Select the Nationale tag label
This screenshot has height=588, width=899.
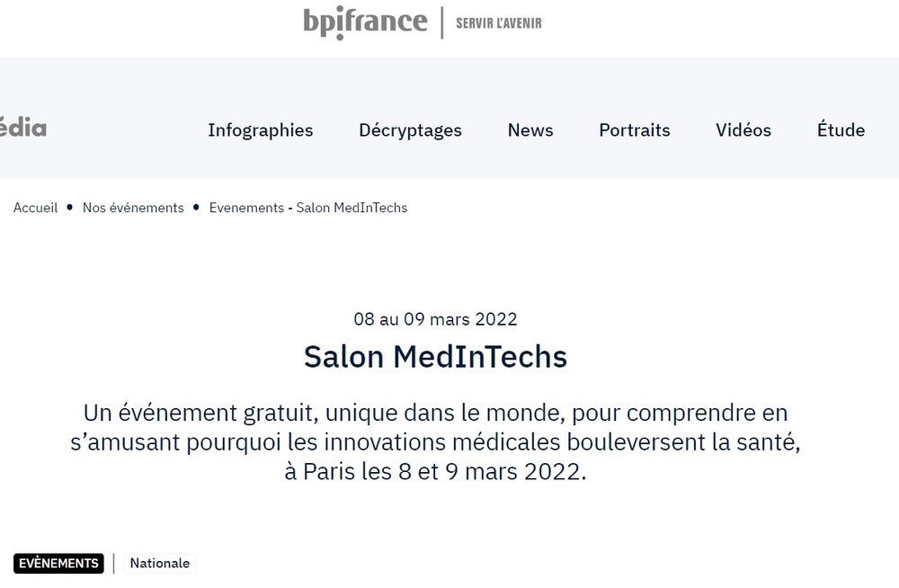(160, 564)
